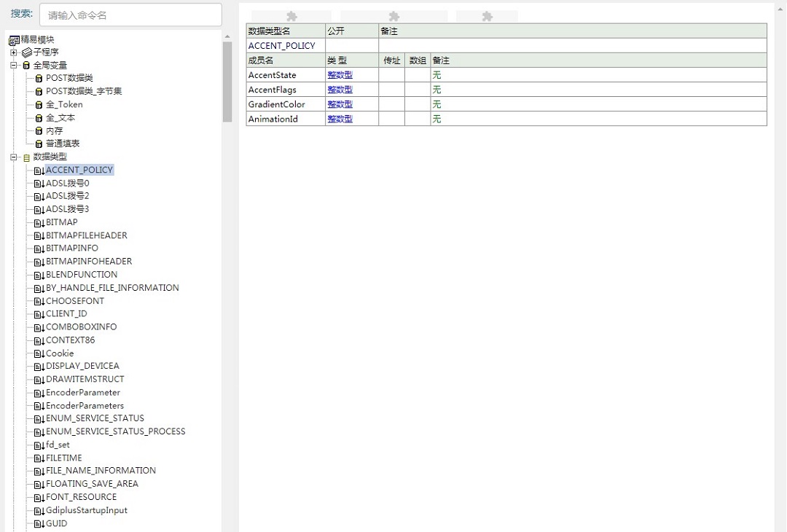Click the 子程序 stacked pages icon
This screenshot has width=787, height=532.
coord(27,52)
